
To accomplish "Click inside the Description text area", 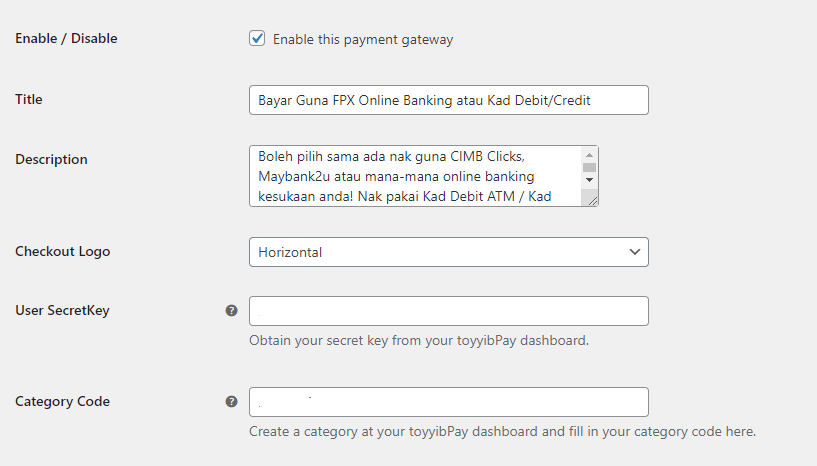I will point(415,176).
